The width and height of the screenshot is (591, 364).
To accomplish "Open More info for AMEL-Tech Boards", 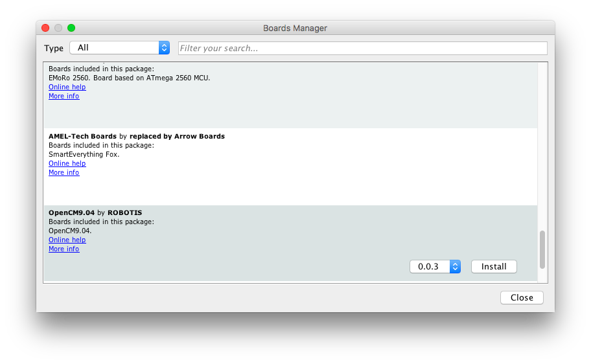I will coord(64,172).
